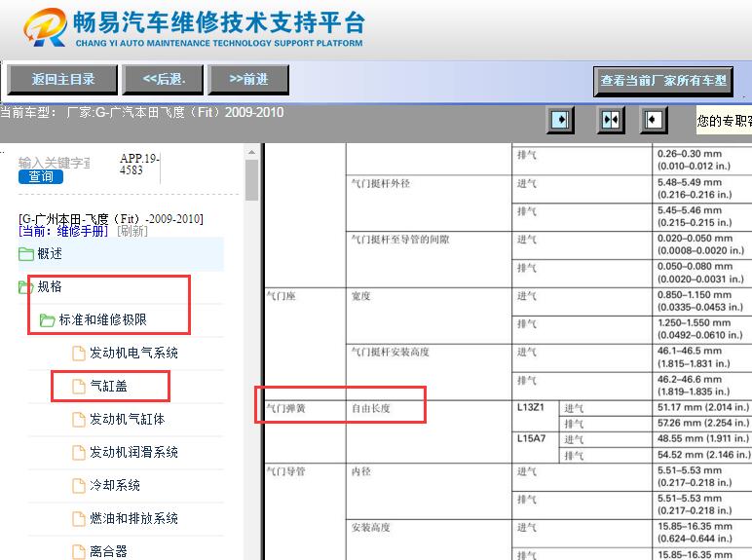
Task: Click the 冷却系统 document icon
Action: pos(79,486)
